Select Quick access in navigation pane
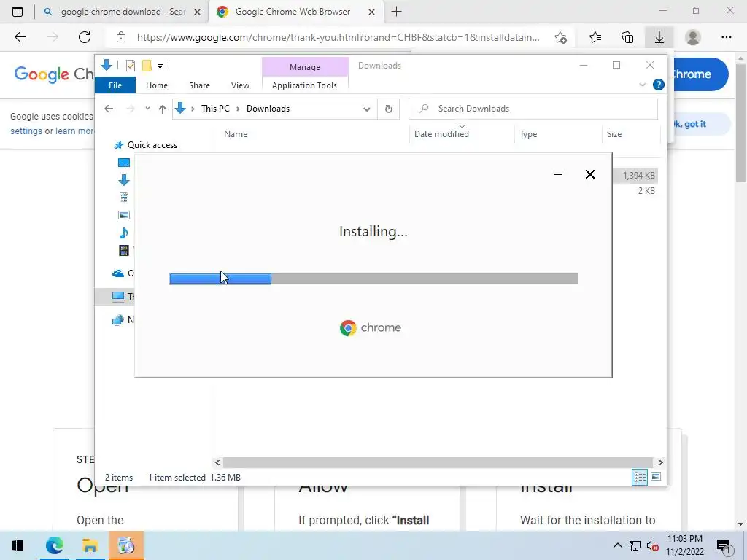The width and height of the screenshot is (747, 560). point(152,145)
